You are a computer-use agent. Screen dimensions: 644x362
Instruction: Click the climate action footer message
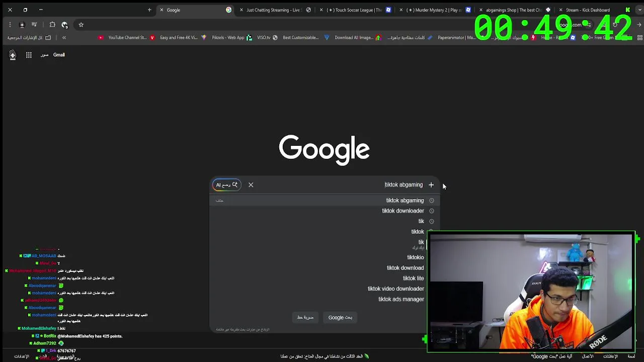(325, 356)
